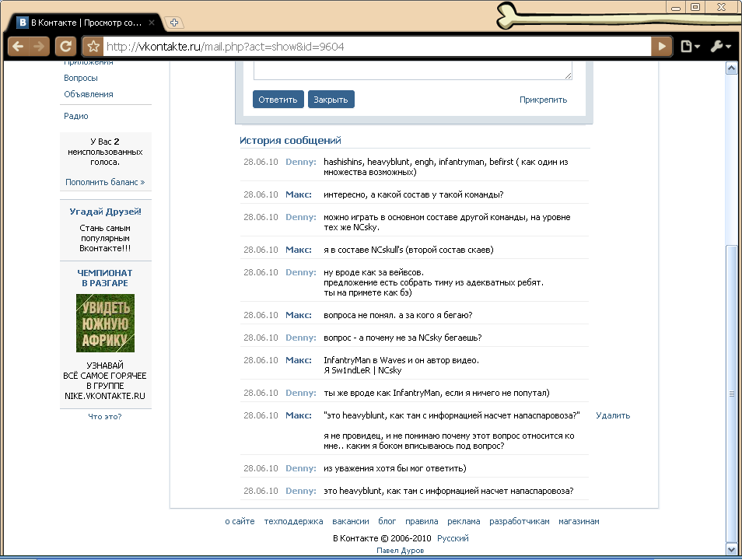Viewport: 742px width, 560px height.
Task: Click the address bar URL field
Action: [x=376, y=47]
